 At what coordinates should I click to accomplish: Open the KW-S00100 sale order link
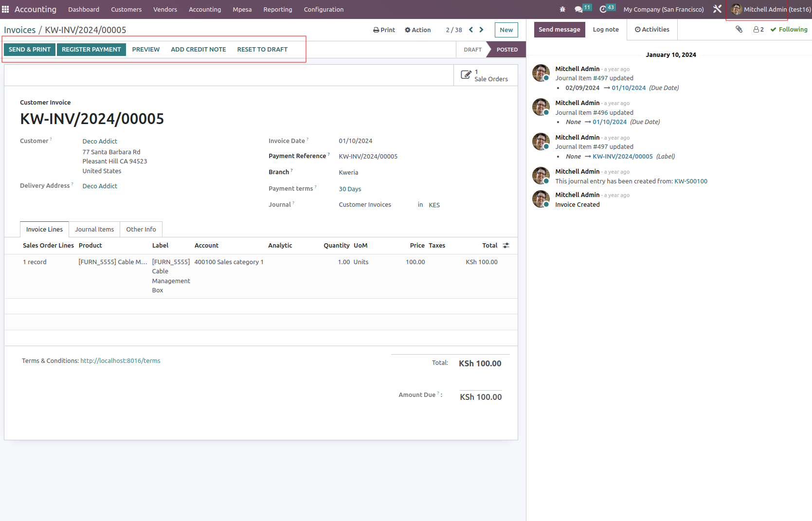pyautogui.click(x=690, y=181)
